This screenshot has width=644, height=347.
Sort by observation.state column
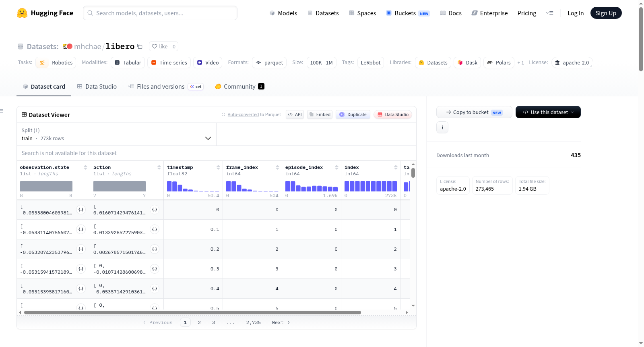pos(85,167)
